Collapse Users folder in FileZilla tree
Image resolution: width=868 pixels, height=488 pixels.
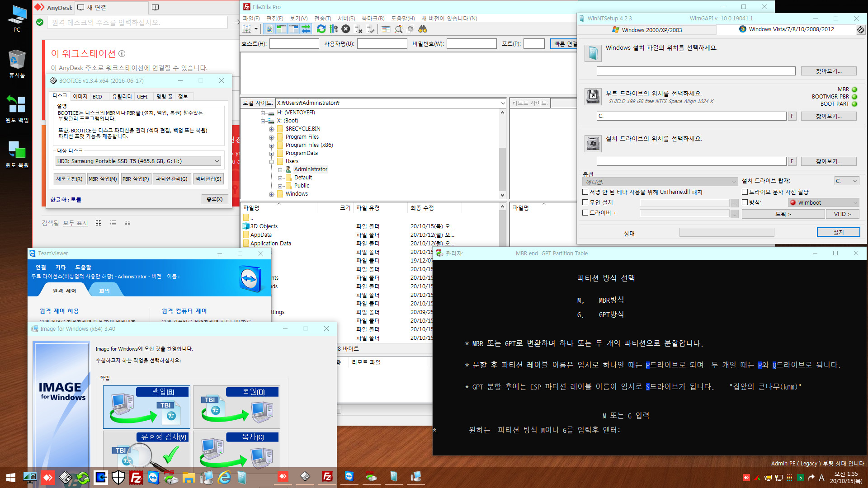tap(271, 161)
